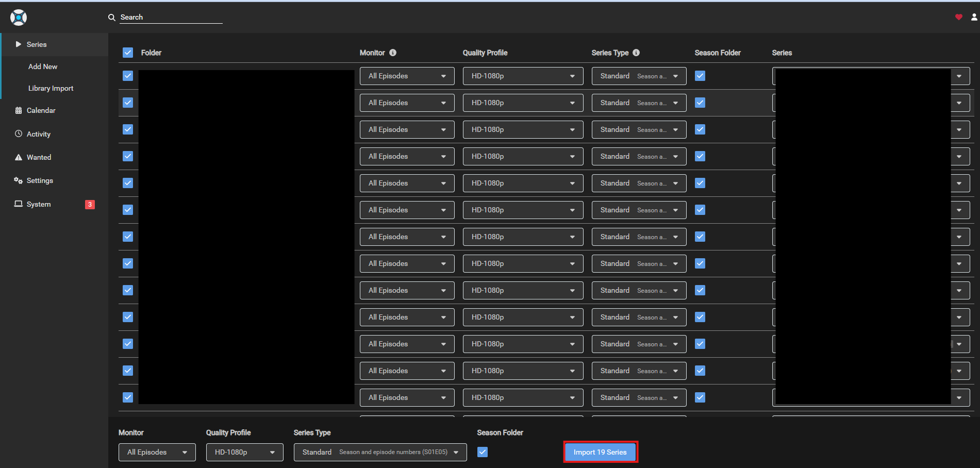This screenshot has height=468, width=980.
Task: Click the Import 19 Series button
Action: point(601,452)
